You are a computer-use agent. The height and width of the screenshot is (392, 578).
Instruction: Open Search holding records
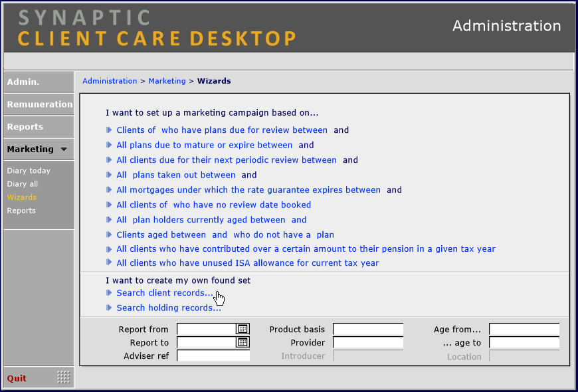[x=169, y=308]
